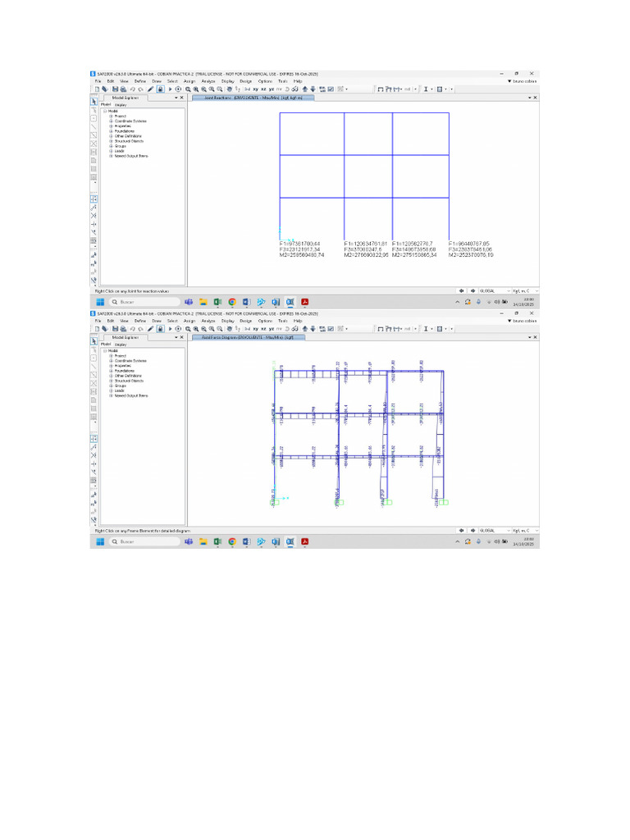This screenshot has height=840, width=630.
Task: Click M2 reaction label at rightmost support
Action: [471, 255]
